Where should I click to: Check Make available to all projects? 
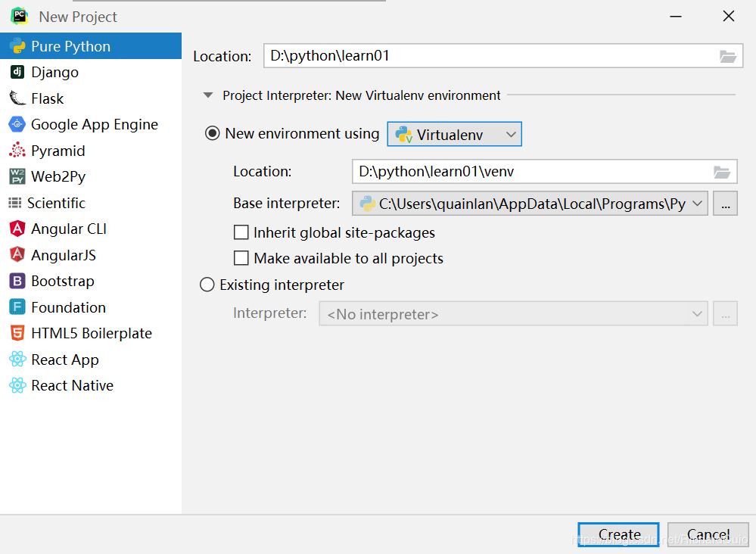coord(241,258)
